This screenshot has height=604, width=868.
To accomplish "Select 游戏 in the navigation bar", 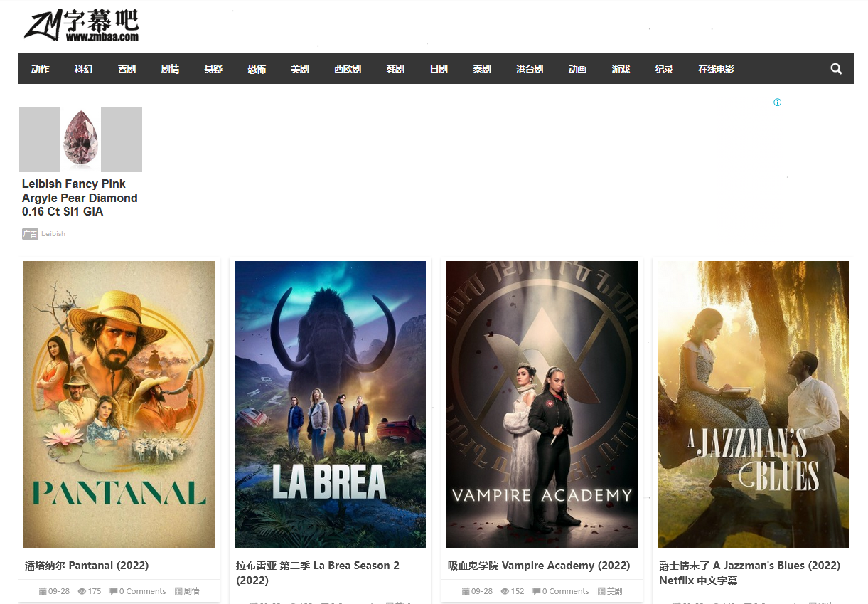I will [x=621, y=69].
